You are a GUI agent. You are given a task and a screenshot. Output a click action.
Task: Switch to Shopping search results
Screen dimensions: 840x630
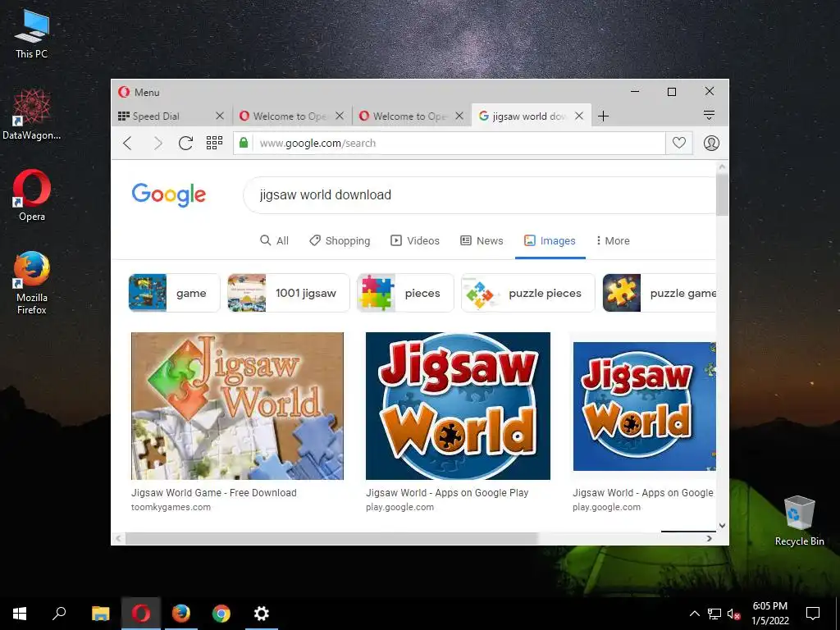pyautogui.click(x=340, y=240)
